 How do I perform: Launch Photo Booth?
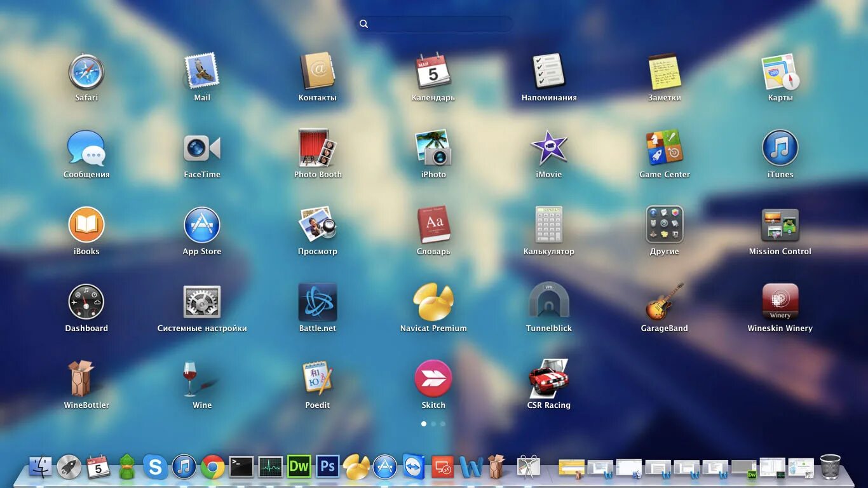click(318, 149)
